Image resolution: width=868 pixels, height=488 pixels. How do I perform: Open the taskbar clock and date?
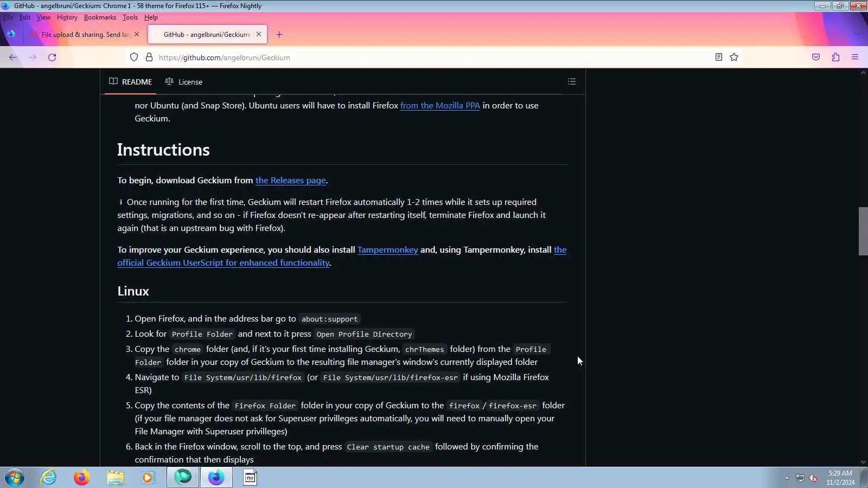pos(840,478)
